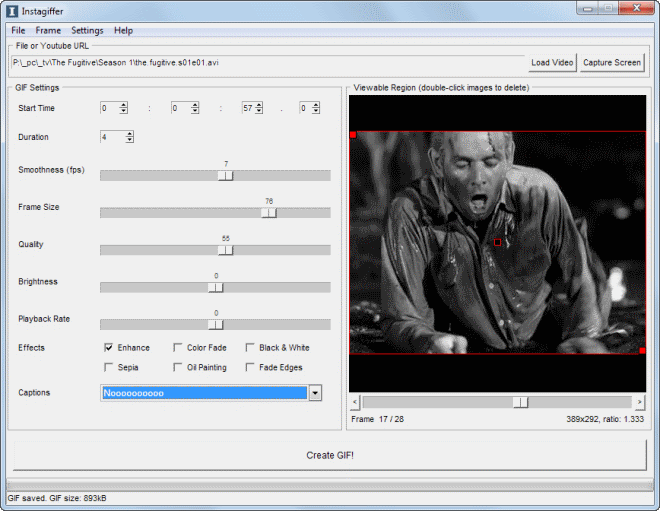Toggle the Oil Painting checkbox
This screenshot has height=511, width=660.
pyautogui.click(x=178, y=367)
